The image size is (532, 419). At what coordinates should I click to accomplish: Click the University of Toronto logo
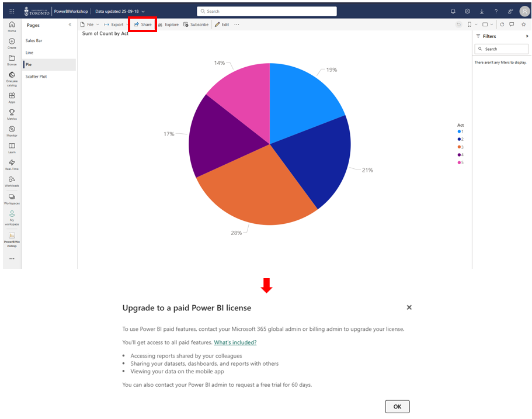(x=37, y=11)
